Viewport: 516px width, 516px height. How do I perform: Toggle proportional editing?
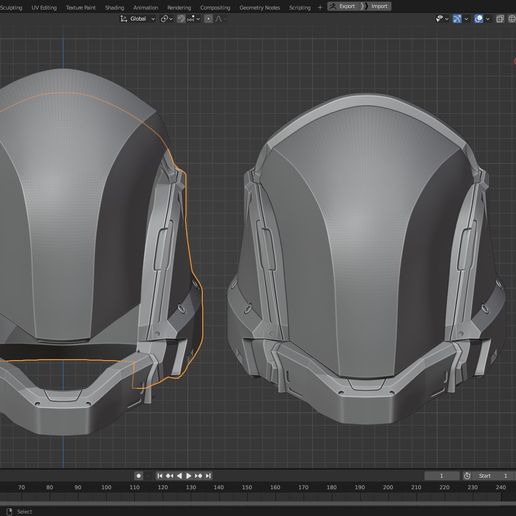208,19
